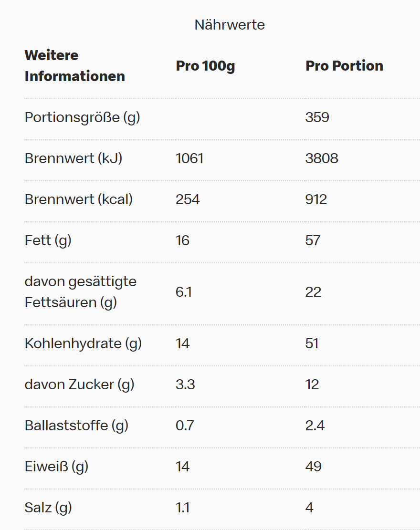Viewport: 420px width, 530px height.
Task: Select the Weitere Informationen column header
Action: point(75,66)
